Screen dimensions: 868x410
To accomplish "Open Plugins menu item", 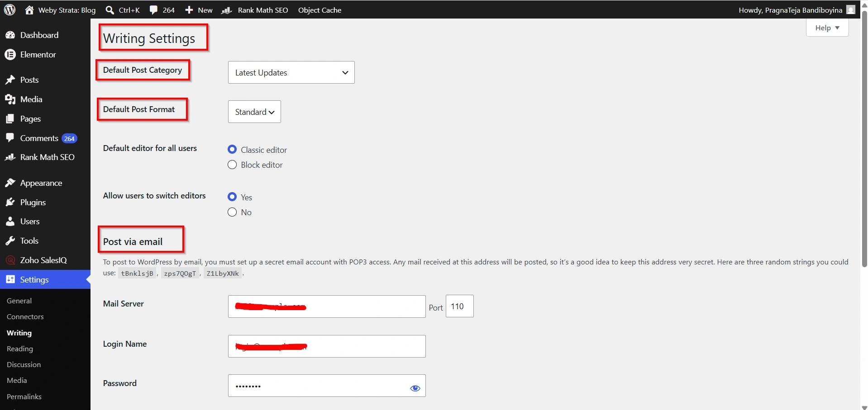I will pos(33,203).
